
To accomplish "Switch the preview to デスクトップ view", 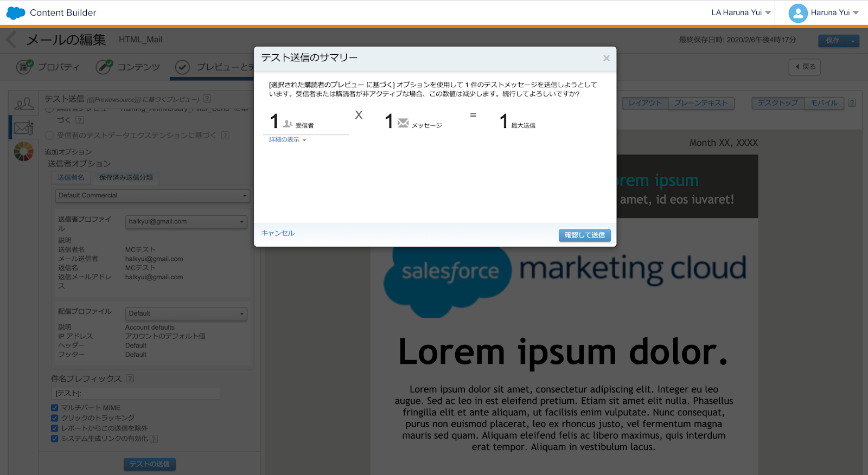I will (x=778, y=103).
